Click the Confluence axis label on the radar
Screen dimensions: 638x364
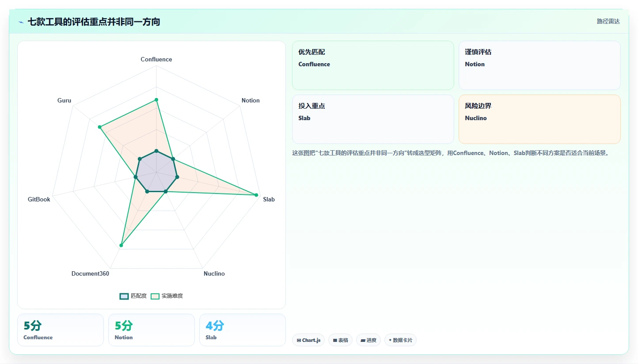156,59
